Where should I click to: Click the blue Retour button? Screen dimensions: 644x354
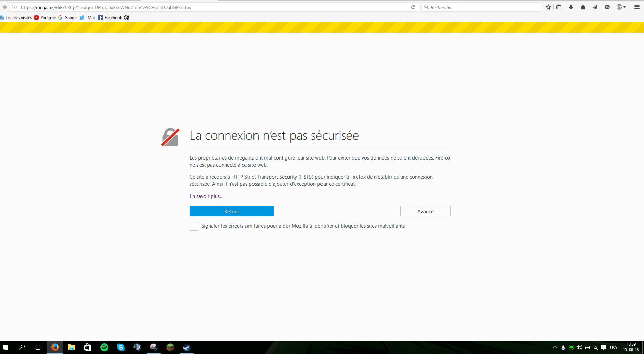(232, 211)
